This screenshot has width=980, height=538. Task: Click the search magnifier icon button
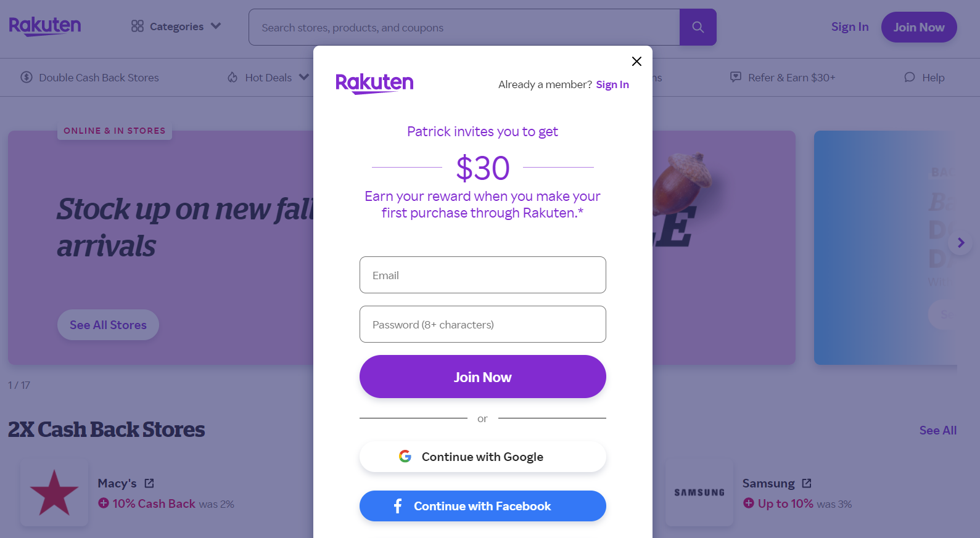698,27
